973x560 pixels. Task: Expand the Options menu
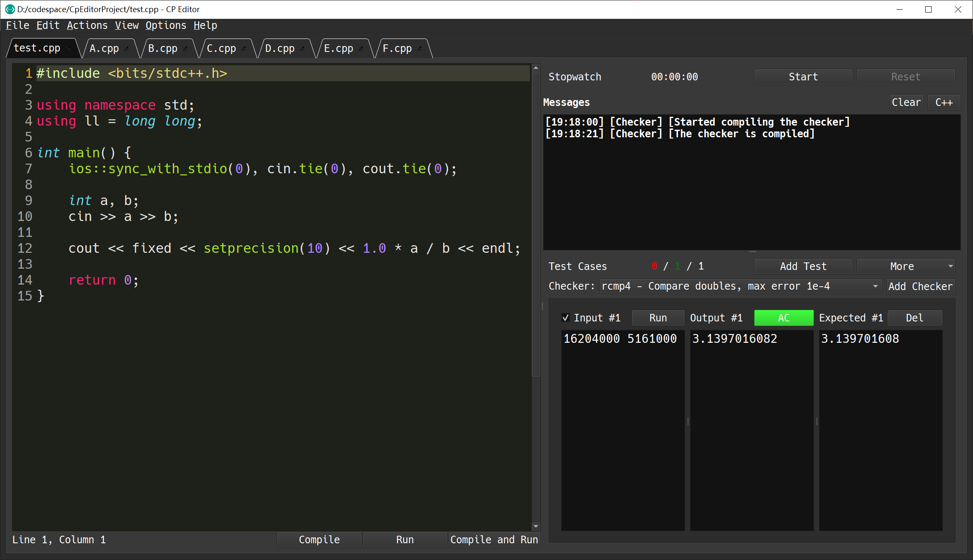pos(166,25)
